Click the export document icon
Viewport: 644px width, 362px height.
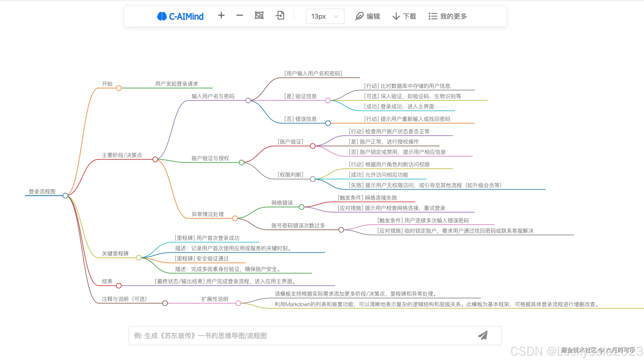coord(280,15)
